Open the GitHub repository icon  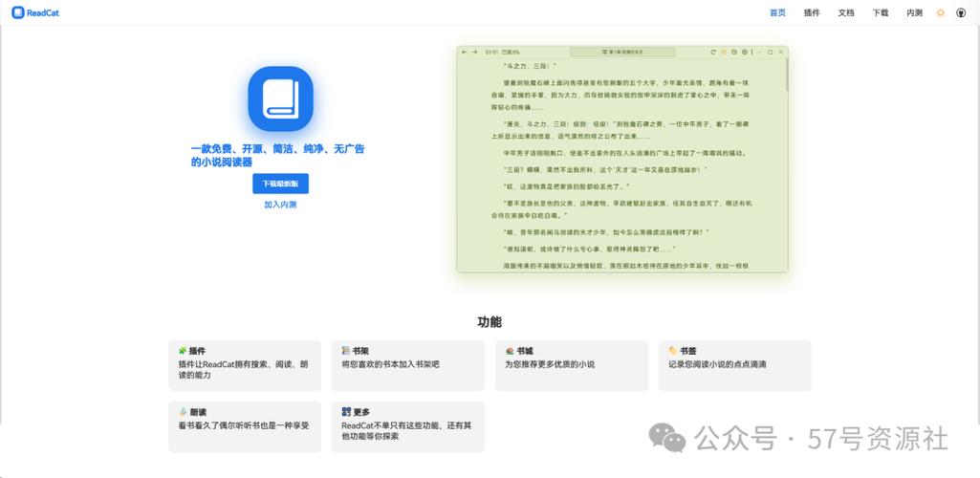pyautogui.click(x=961, y=12)
